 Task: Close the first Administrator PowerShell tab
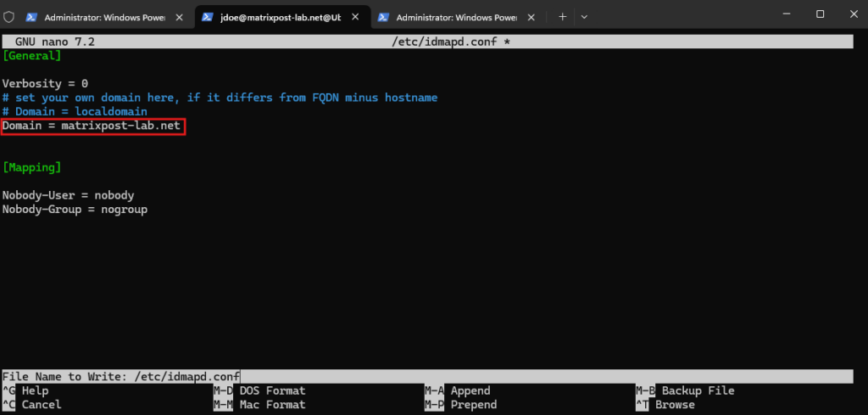[x=179, y=17]
